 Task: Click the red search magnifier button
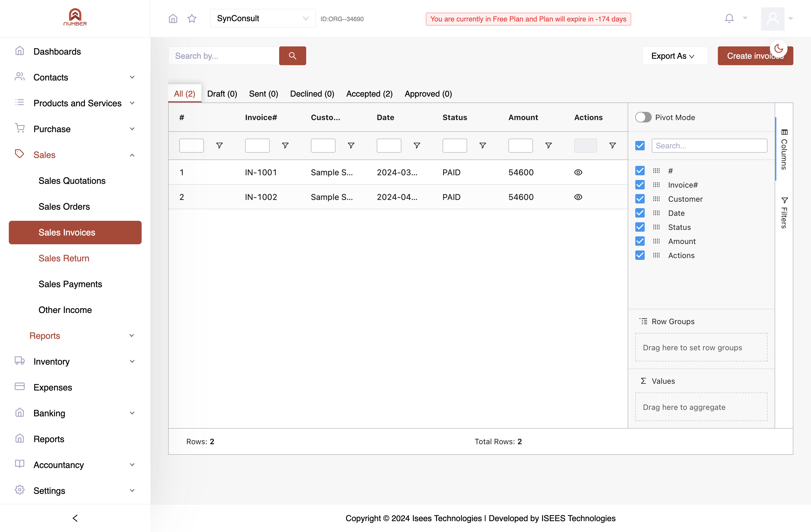[292, 56]
